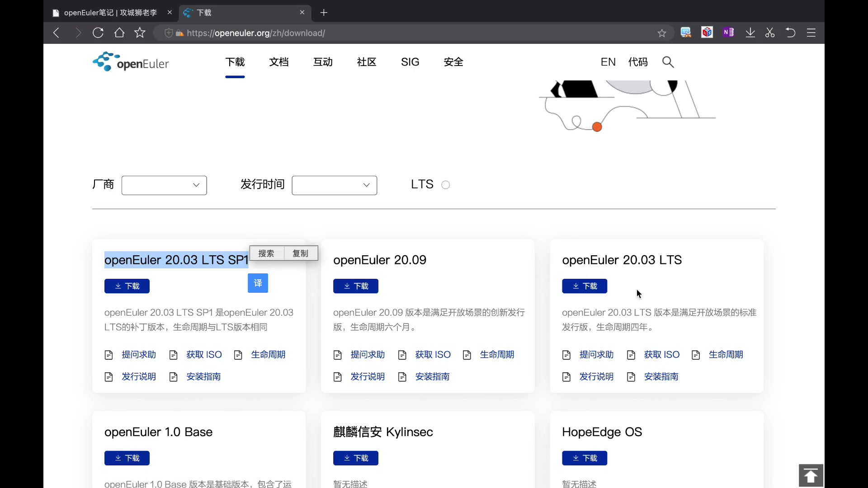Screen dimensions: 868x488
Task: Click the snipping scissors toolbar icon
Action: tap(770, 33)
